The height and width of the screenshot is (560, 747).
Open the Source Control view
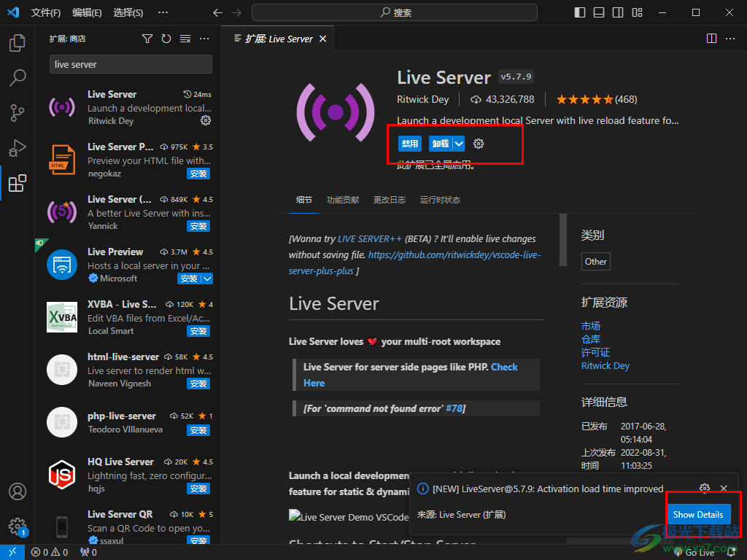[x=17, y=112]
